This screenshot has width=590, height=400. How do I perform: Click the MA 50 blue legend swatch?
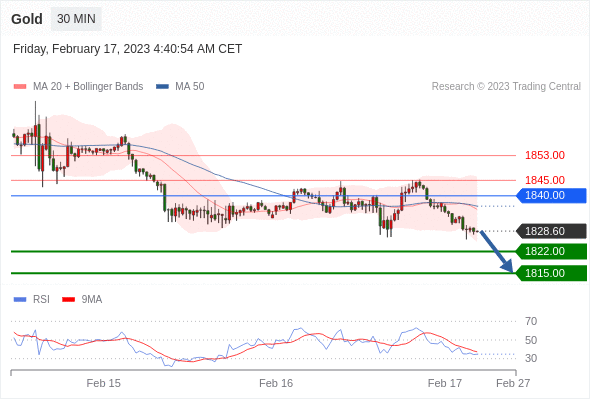[x=162, y=87]
